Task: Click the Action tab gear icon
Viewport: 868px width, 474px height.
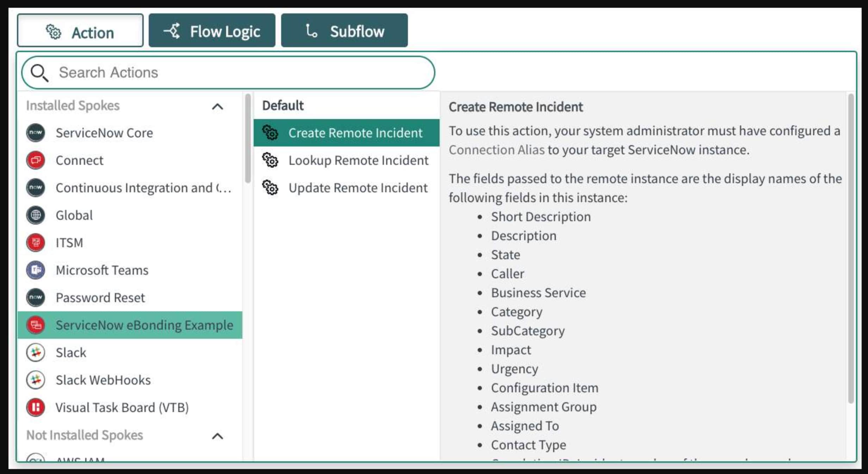Action: (x=54, y=32)
